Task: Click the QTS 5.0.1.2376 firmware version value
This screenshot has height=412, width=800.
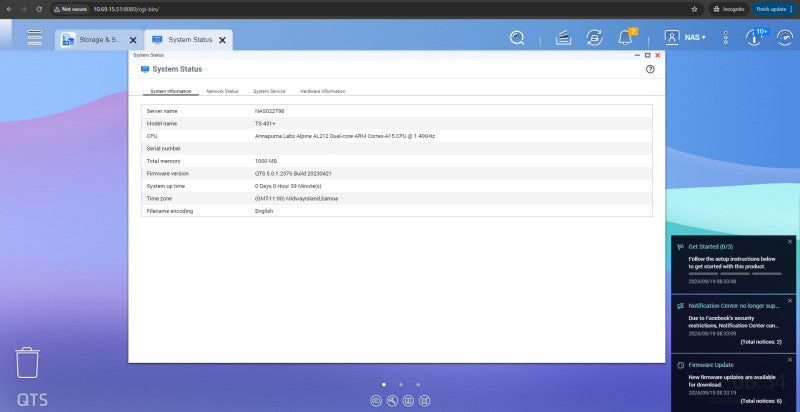Action: 293,174
